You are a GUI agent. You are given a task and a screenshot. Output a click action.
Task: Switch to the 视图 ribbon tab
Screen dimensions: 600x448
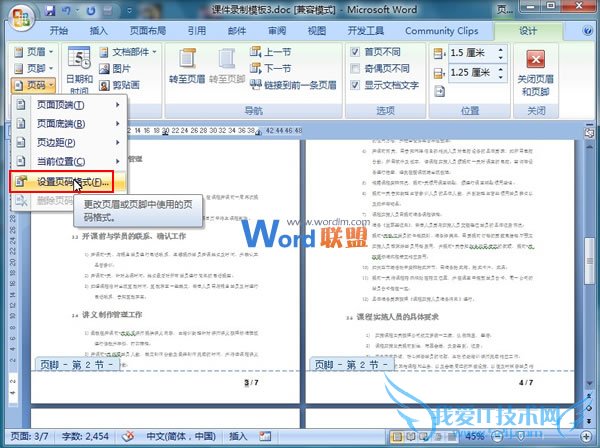317,31
